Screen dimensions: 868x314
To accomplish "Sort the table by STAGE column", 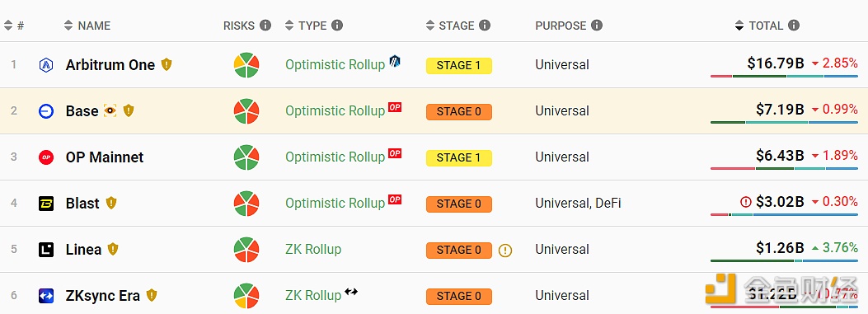I will tap(451, 26).
